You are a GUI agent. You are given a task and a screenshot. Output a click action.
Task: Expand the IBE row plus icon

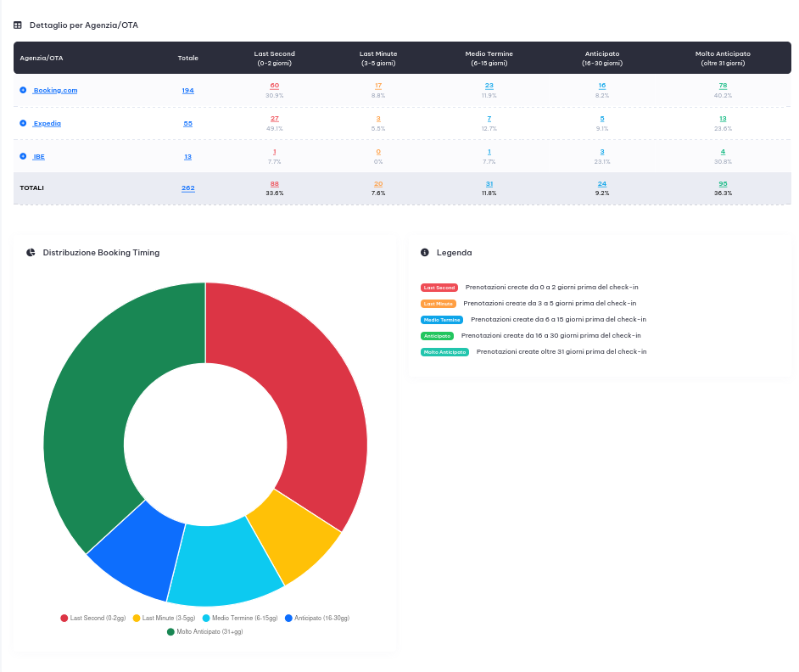coord(23,156)
